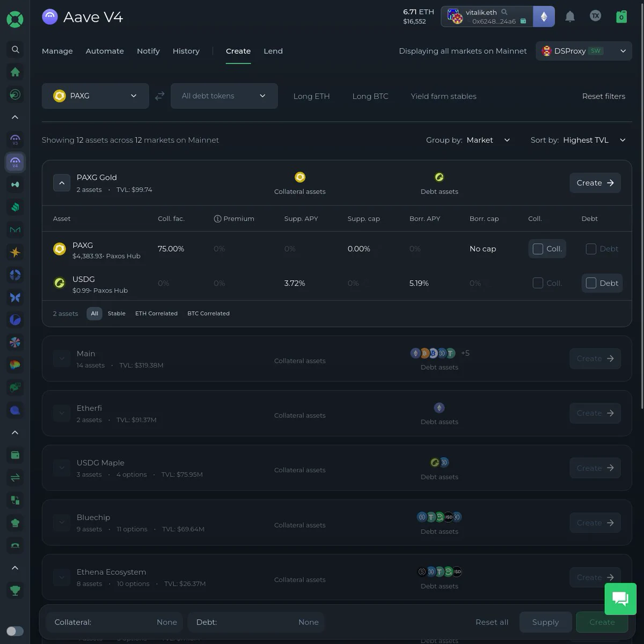Expand the Main market
This screenshot has width=644, height=644.
(x=62, y=358)
